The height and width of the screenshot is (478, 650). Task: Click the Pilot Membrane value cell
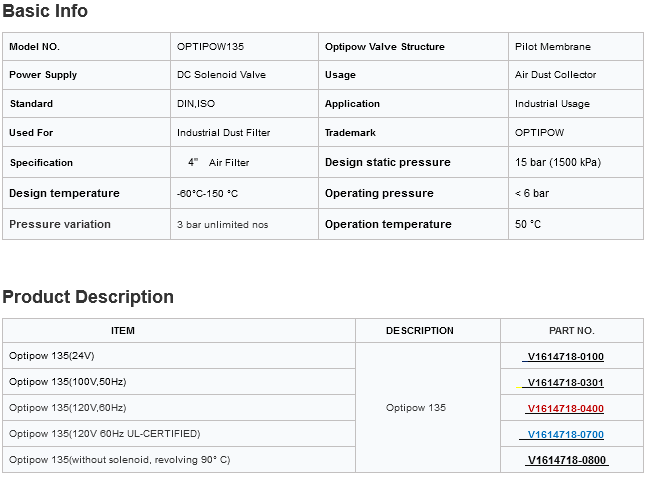(x=552, y=47)
